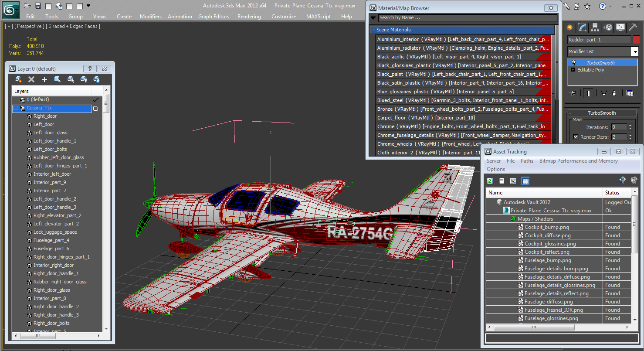
Task: Click Configure Modifier Sets icon
Action: pos(630,93)
